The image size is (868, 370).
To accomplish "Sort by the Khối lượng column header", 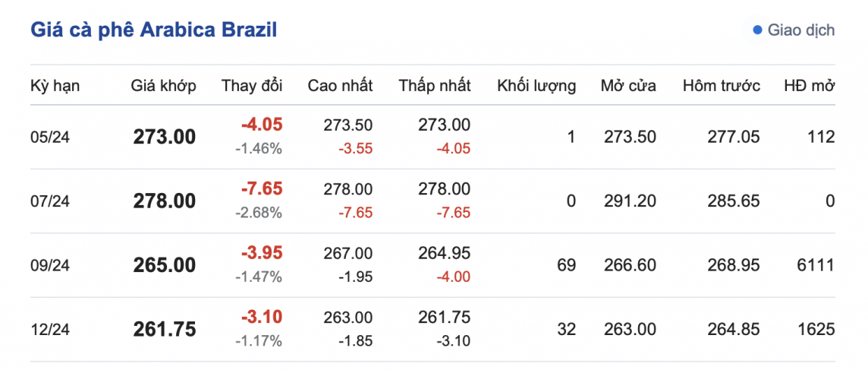I will point(536,85).
